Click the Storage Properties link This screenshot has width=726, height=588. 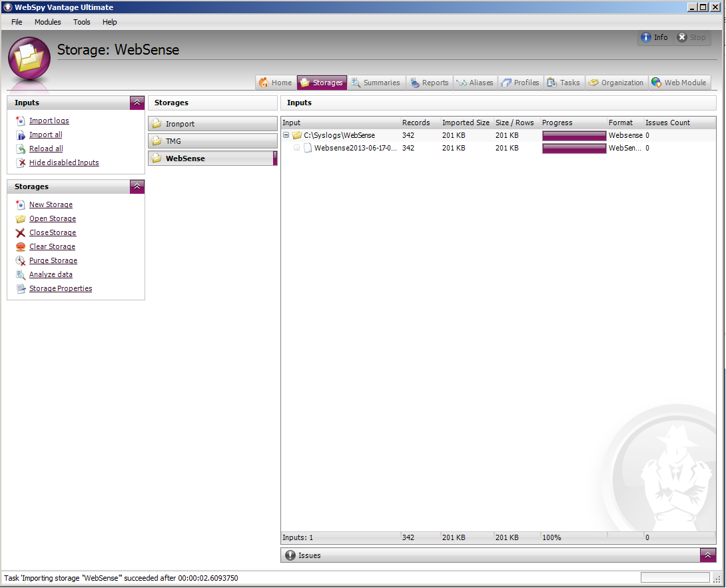point(61,288)
